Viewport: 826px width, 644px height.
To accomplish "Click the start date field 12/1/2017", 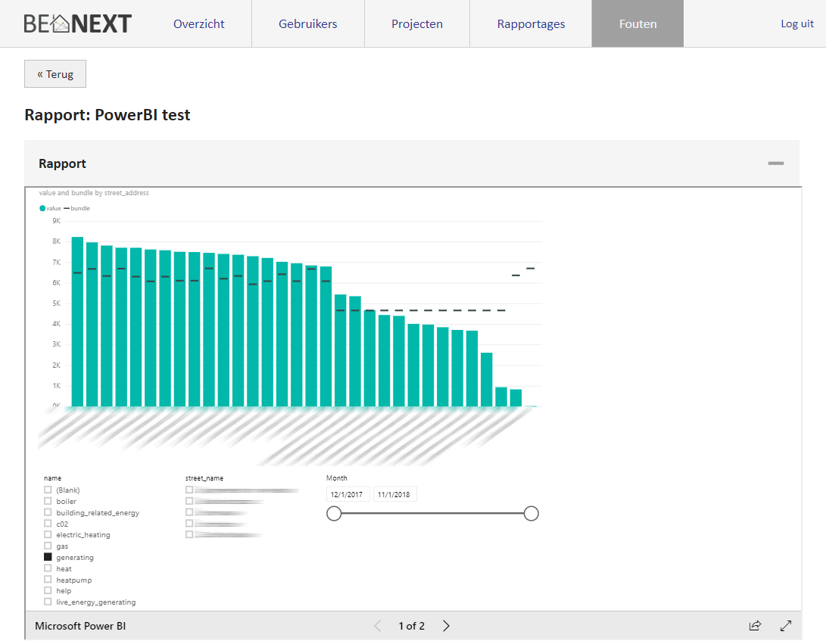I will click(348, 494).
